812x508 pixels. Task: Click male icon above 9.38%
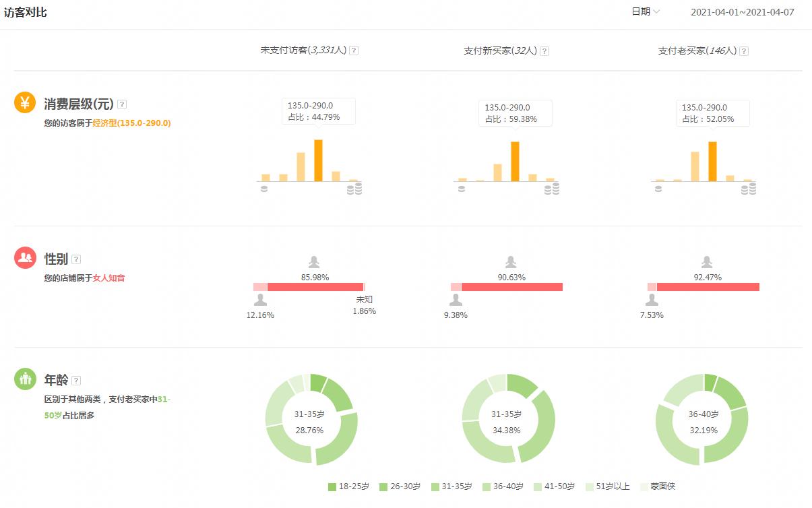click(x=456, y=300)
